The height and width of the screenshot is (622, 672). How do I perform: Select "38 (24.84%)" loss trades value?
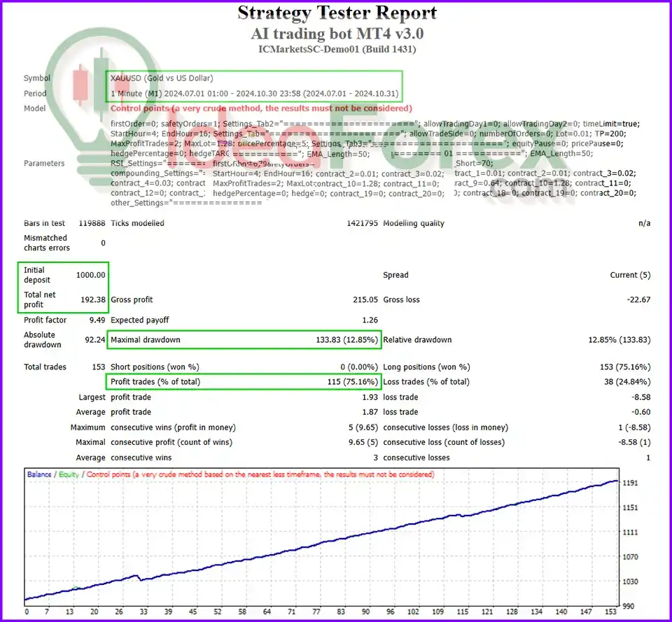(627, 382)
